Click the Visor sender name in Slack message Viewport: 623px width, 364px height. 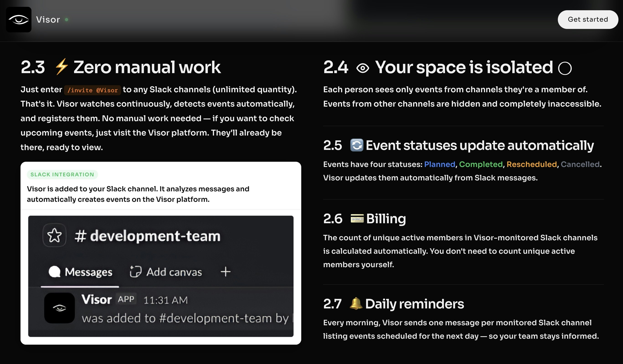click(x=97, y=300)
